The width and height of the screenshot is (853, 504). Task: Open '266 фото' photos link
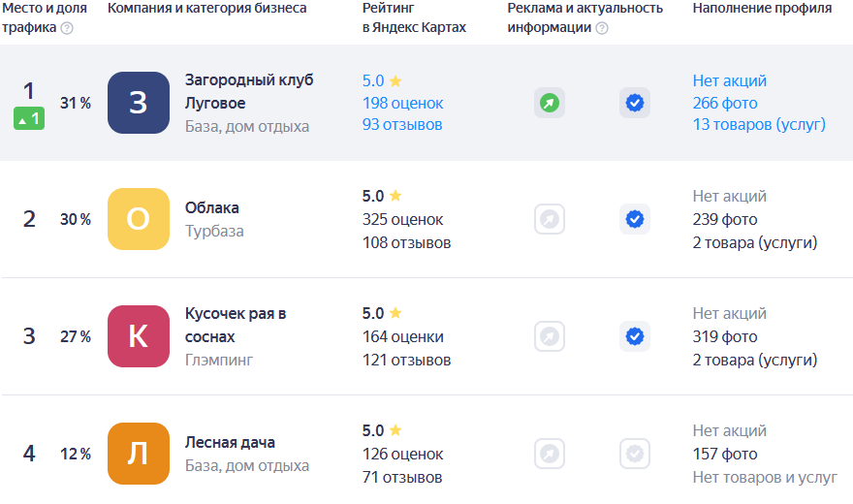click(725, 103)
